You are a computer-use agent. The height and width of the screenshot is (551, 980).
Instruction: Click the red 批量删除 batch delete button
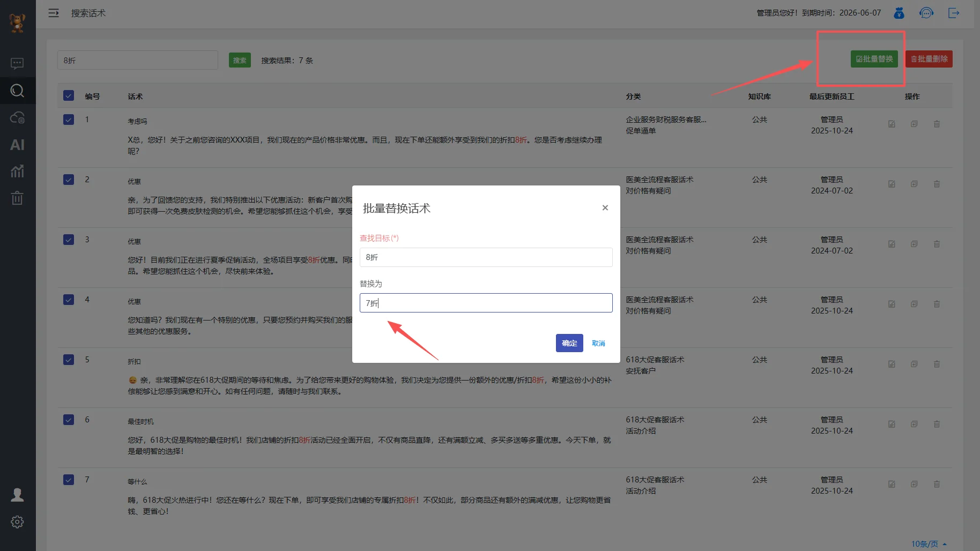pos(929,59)
